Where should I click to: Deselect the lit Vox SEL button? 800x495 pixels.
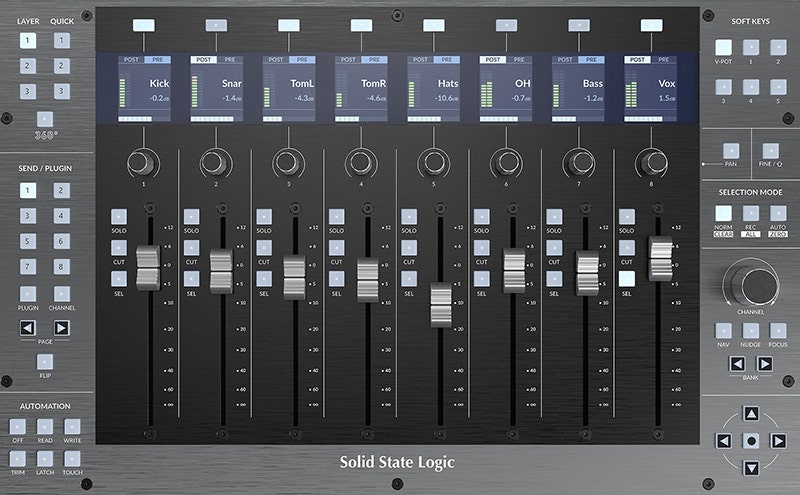point(627,279)
